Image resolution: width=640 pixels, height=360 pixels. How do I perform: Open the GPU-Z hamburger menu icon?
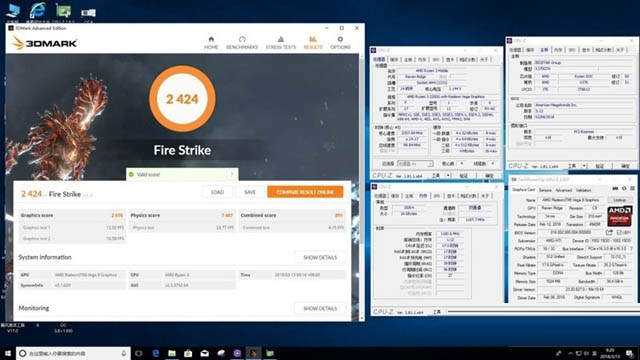pos(632,189)
